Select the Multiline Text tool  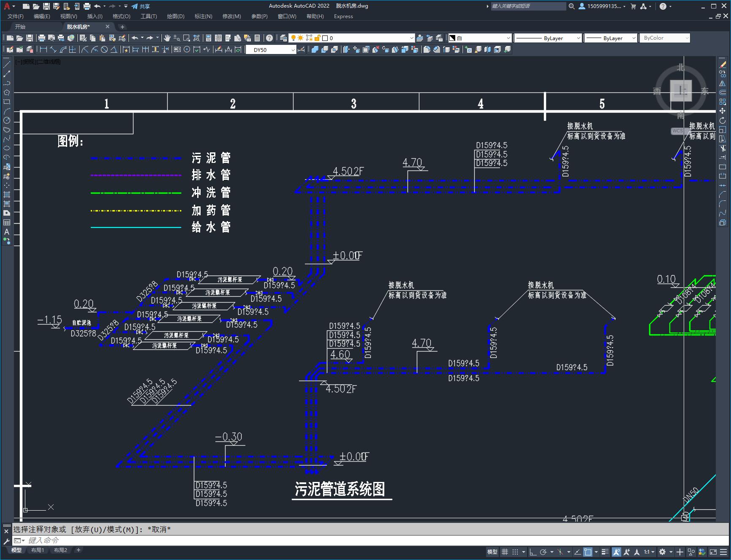point(7,232)
